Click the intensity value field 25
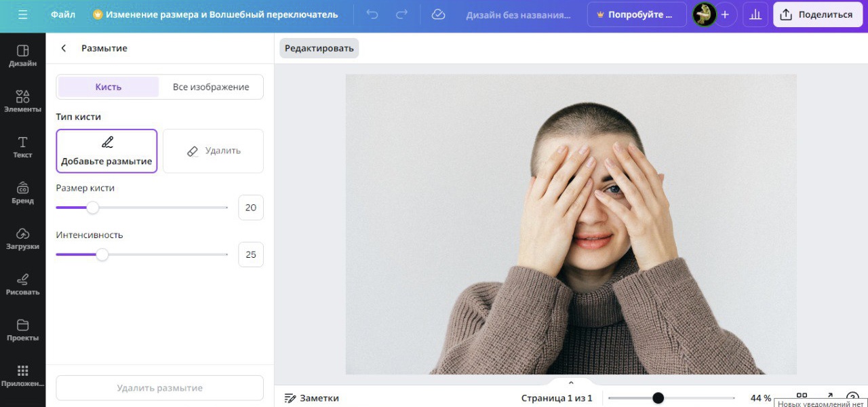Image resolution: width=868 pixels, height=407 pixels. [251, 254]
